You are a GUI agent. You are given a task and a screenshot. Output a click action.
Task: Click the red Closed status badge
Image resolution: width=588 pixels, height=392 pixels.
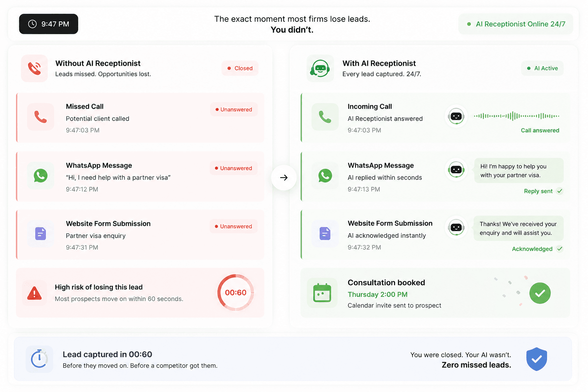click(x=240, y=68)
